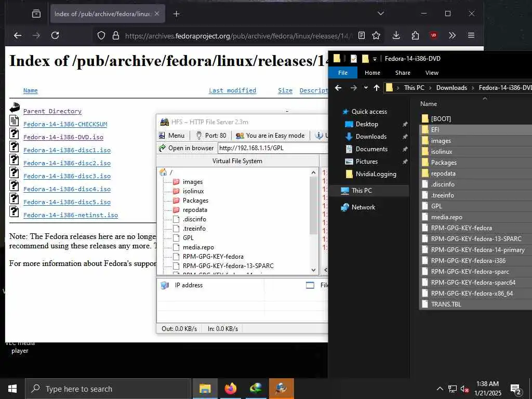This screenshot has height=399, width=532.
Task: Select media.repo in HFS virtual file system
Action: [198, 247]
